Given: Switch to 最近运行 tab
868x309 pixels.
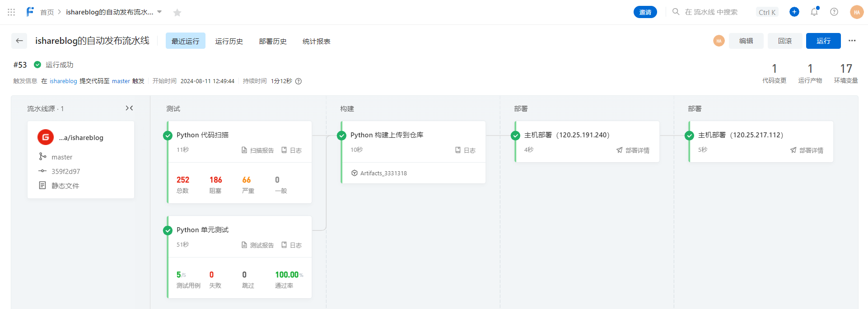Looking at the screenshot, I should tap(185, 41).
